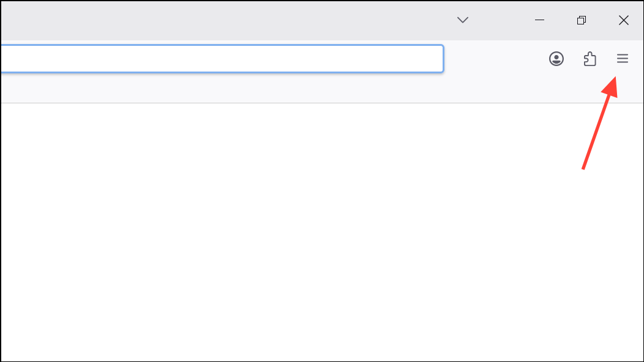644x362 pixels.
Task: Click the empty bookmarks toolbar strip
Action: (x=322, y=89)
